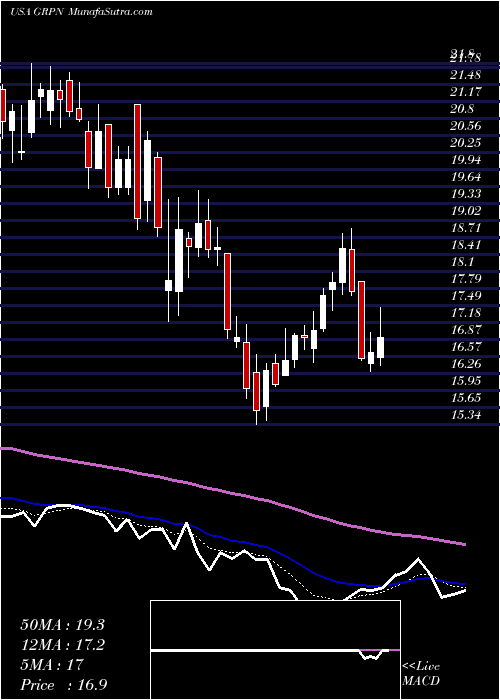This screenshot has height=700, width=500.
Task: Click the 'USA GRPN MunafaSutra.com' chart title
Action: (x=81, y=12)
